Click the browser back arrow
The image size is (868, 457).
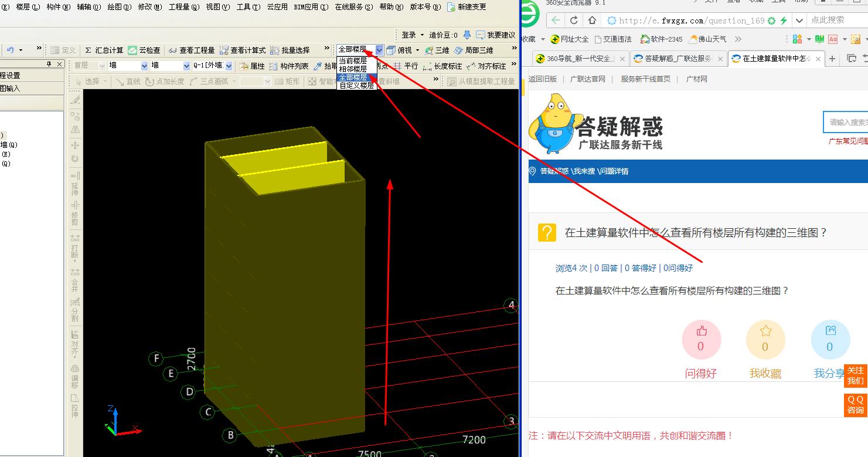tap(556, 21)
